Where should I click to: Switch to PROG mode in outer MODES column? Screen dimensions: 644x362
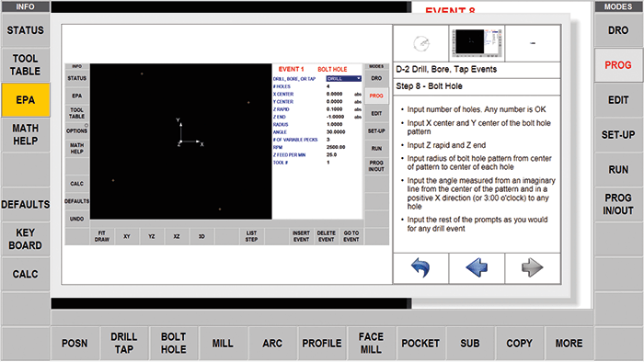(x=618, y=65)
